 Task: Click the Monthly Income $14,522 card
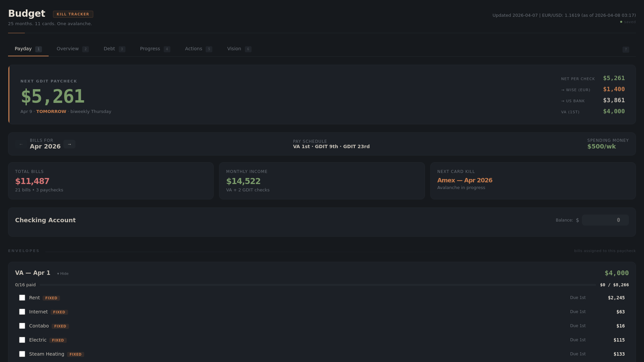point(322,181)
